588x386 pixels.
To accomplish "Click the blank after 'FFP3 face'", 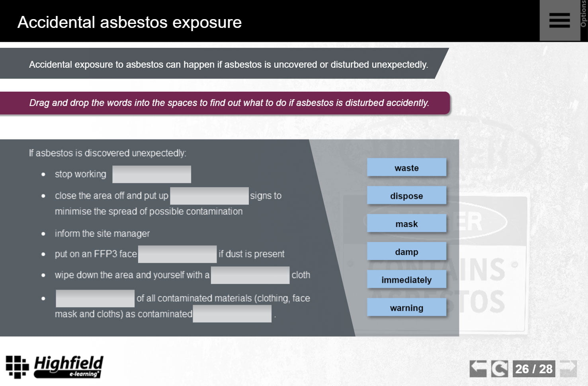I will coord(177,254).
